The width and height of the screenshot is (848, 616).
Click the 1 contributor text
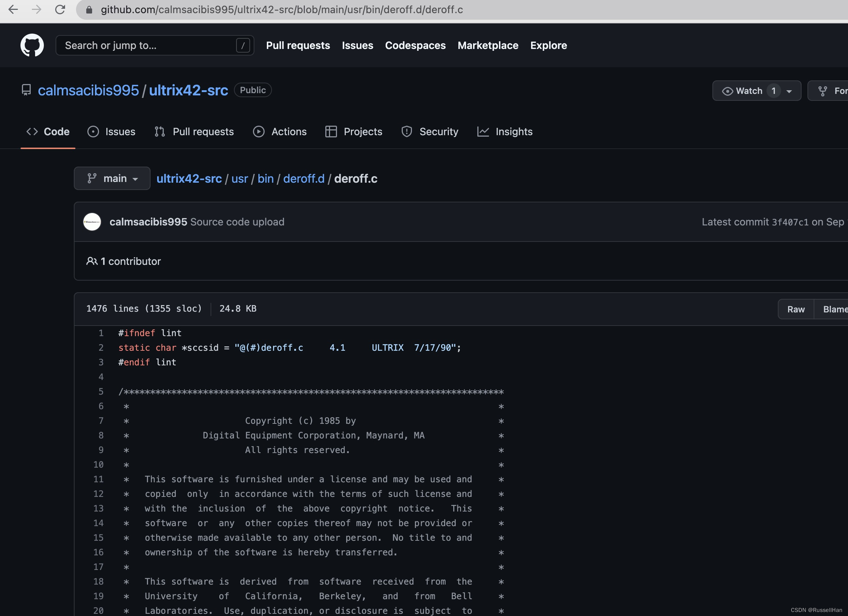130,261
